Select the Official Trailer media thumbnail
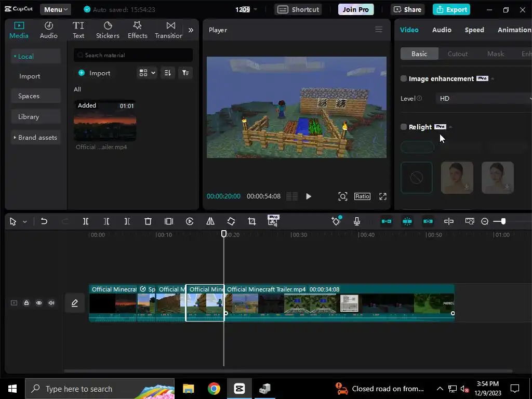Screen dimensions: 532x399 (105, 121)
